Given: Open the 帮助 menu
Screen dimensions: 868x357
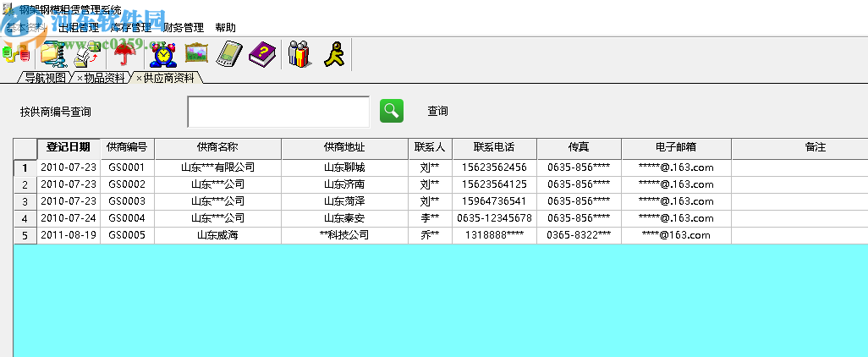Looking at the screenshot, I should [x=225, y=28].
